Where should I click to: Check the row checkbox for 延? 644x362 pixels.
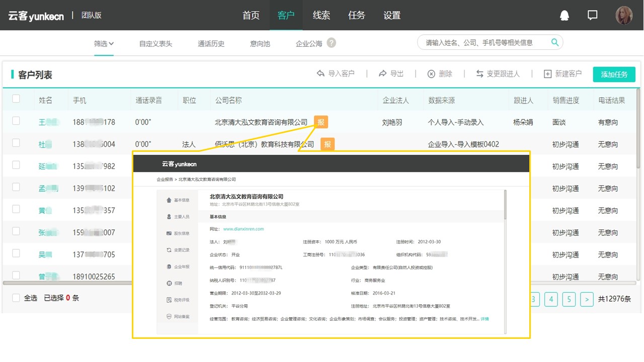click(x=16, y=165)
